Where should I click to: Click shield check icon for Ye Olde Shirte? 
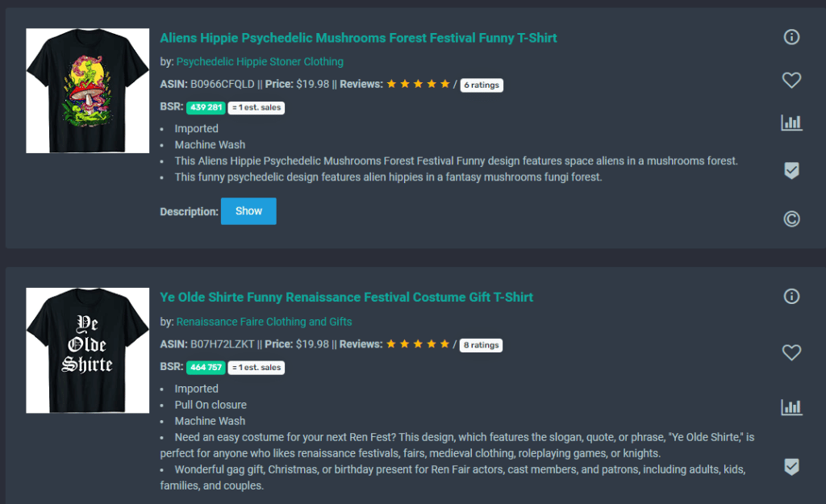[x=791, y=467]
